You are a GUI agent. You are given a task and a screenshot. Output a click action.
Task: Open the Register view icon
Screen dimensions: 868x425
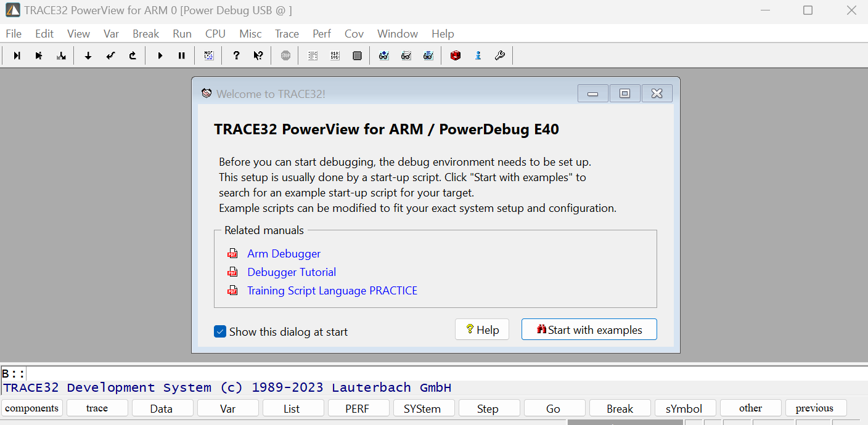[357, 55]
